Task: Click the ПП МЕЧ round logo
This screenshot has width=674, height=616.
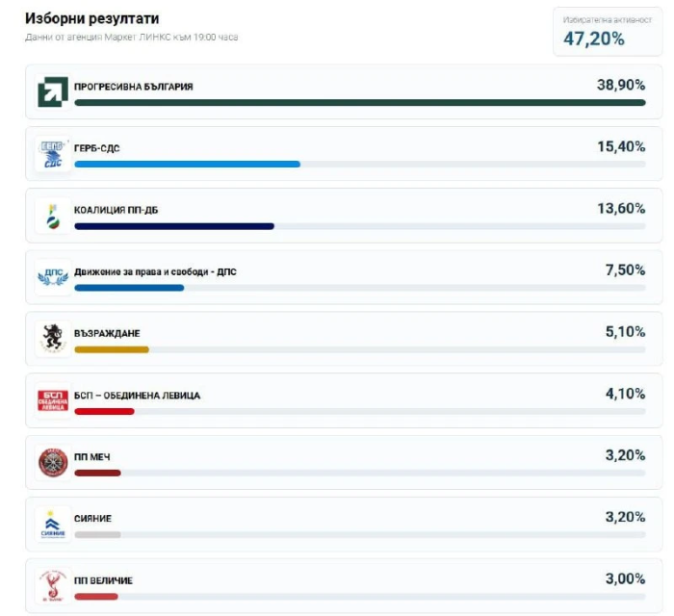Action: pyautogui.click(x=52, y=462)
